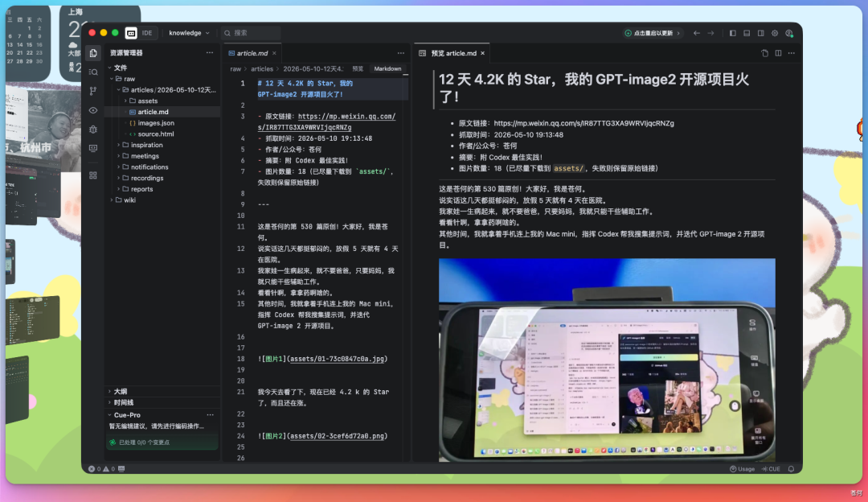Close the preview article.md tab
Viewport: 868px width, 502px height.
pyautogui.click(x=483, y=53)
